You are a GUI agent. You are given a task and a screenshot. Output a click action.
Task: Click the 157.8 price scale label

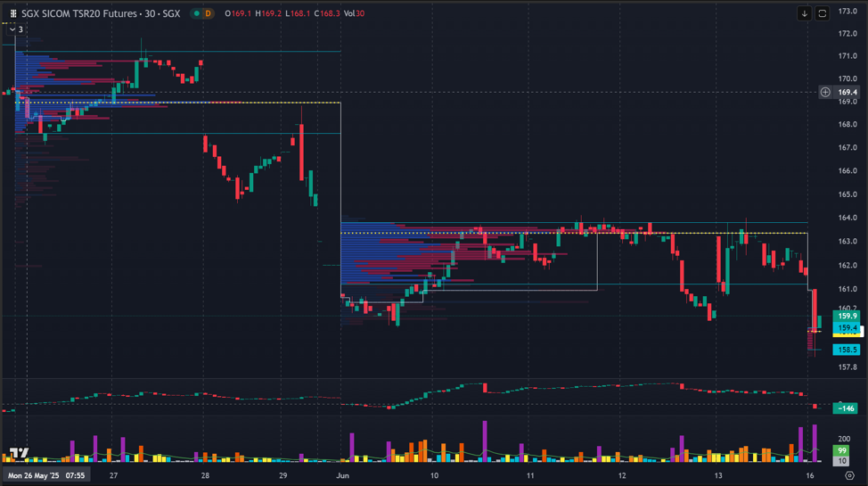pos(848,367)
